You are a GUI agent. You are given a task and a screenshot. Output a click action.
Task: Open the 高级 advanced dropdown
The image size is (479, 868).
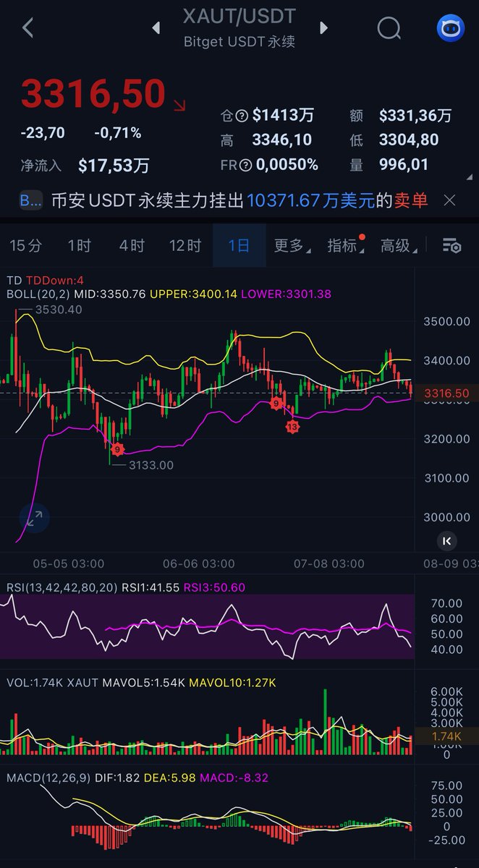click(x=399, y=246)
